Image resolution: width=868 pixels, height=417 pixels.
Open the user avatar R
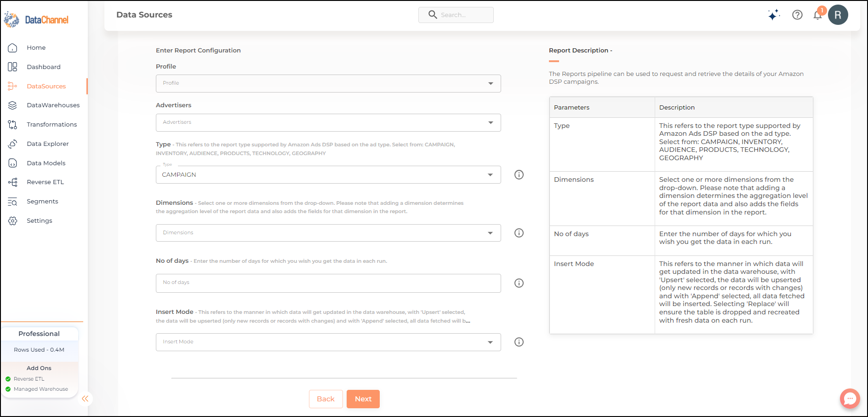point(838,15)
